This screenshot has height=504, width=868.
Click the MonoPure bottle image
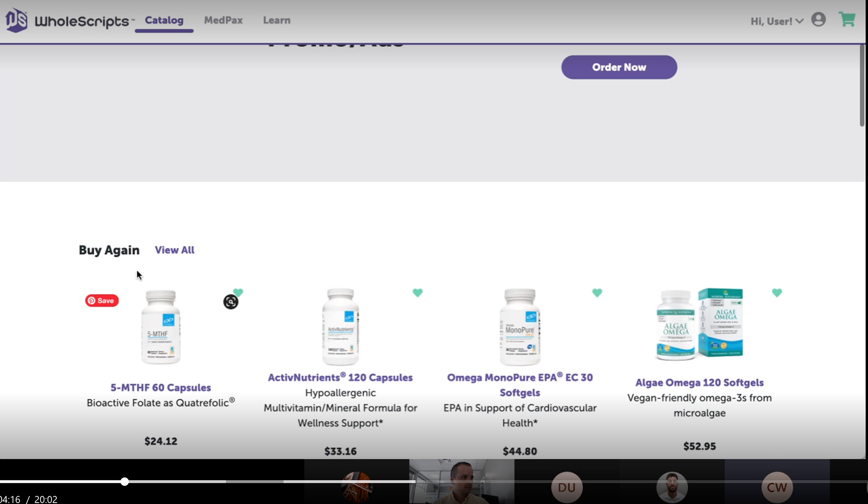520,327
